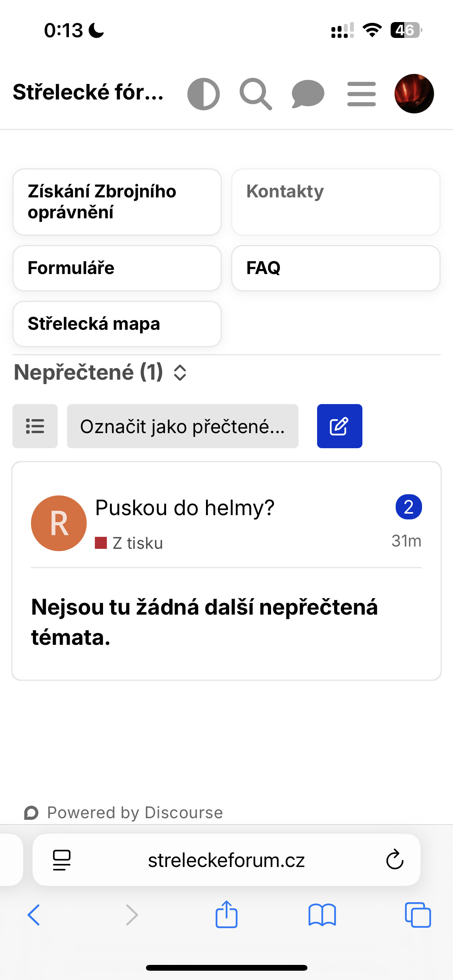
Task: Open the FAQ tile
Action: click(x=336, y=268)
